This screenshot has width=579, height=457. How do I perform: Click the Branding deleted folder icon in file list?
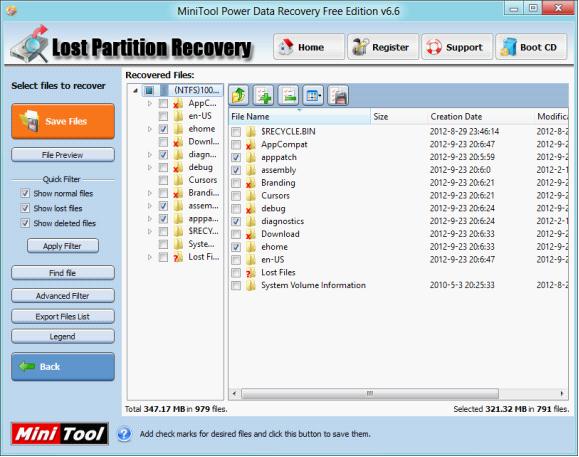click(x=251, y=183)
